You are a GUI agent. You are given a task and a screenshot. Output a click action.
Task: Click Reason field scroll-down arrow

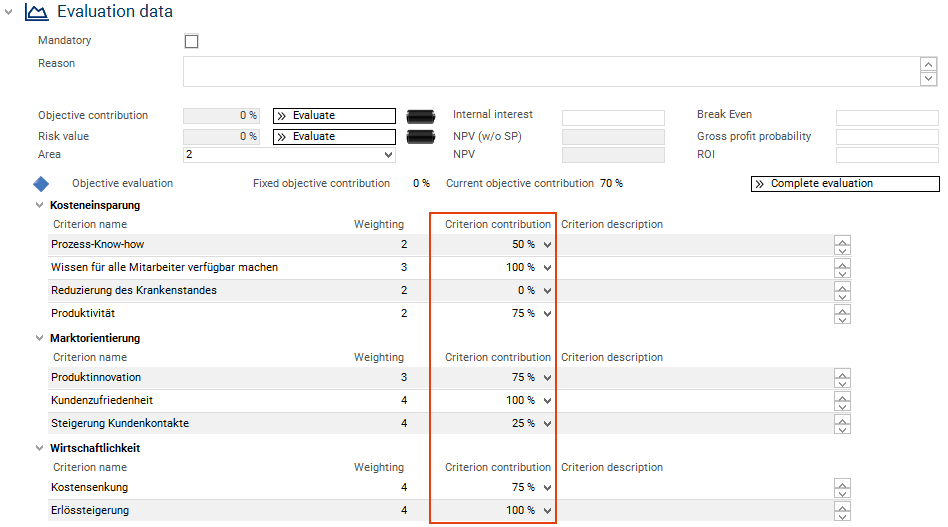point(928,79)
